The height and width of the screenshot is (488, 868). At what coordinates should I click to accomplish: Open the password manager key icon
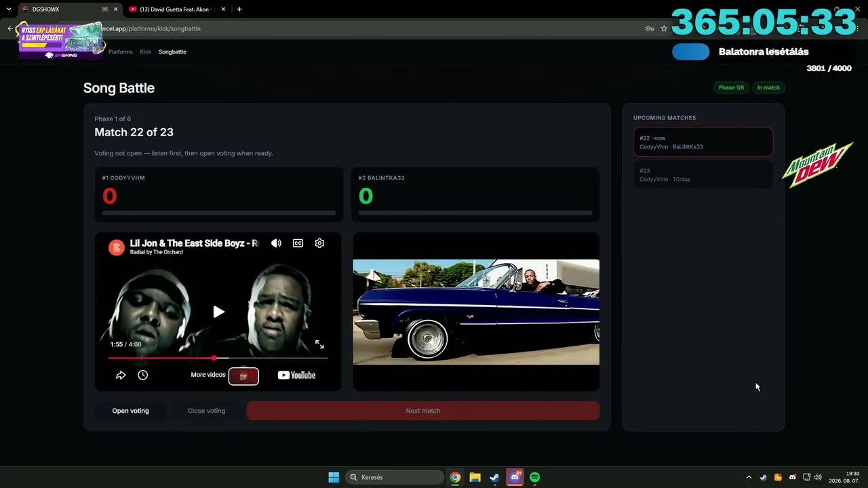pyautogui.click(x=650, y=28)
